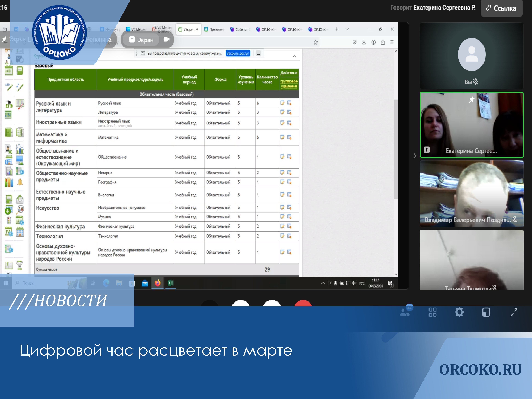532x399 pixels.
Task: Expand the browser tab list dropdown
Action: [x=347, y=29]
